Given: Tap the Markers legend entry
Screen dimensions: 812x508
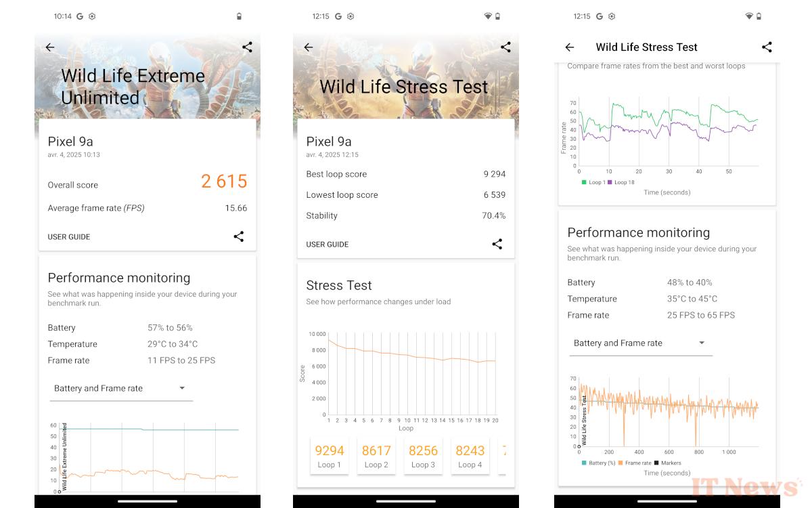Looking at the screenshot, I should point(667,463).
